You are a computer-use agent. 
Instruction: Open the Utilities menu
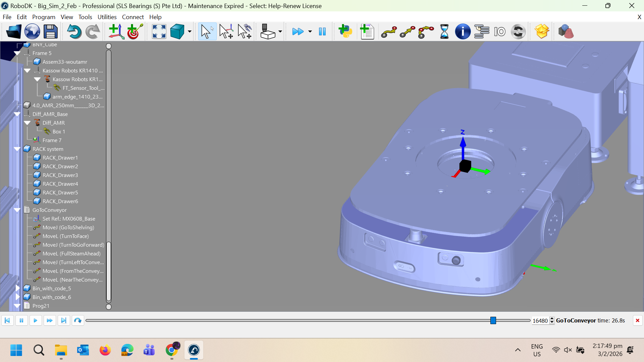coord(107,17)
